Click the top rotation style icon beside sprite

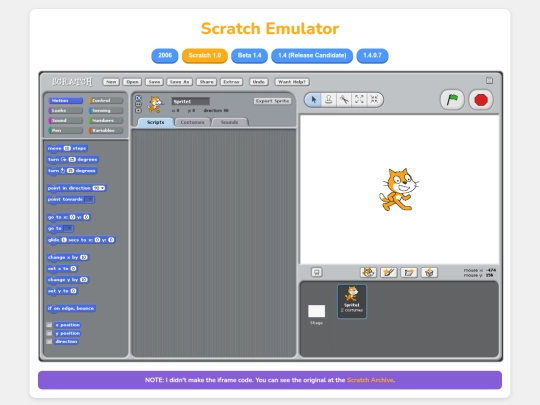pyautogui.click(x=138, y=98)
